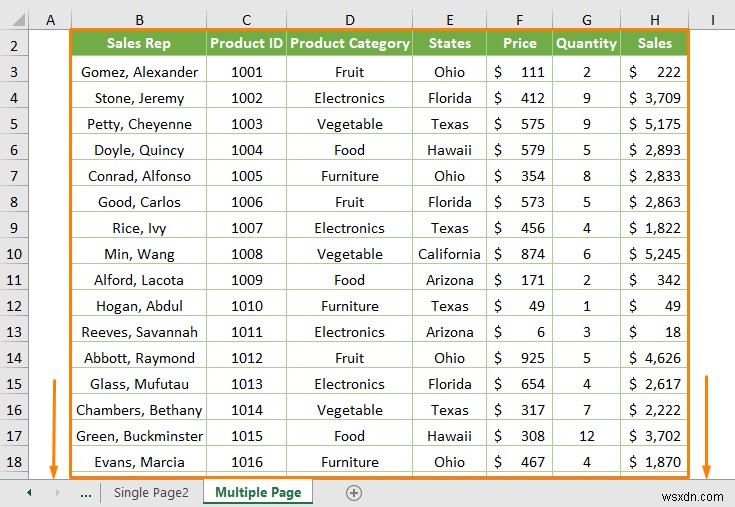Image resolution: width=735 pixels, height=507 pixels.
Task: Click the sales value 5,245 cell
Action: click(x=654, y=254)
